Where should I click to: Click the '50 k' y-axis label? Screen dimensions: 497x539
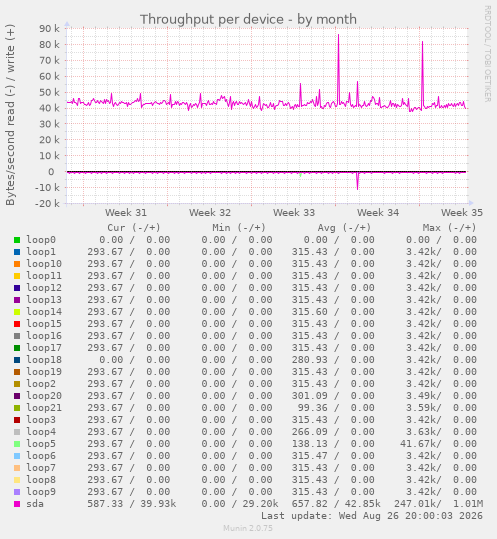tap(49, 92)
